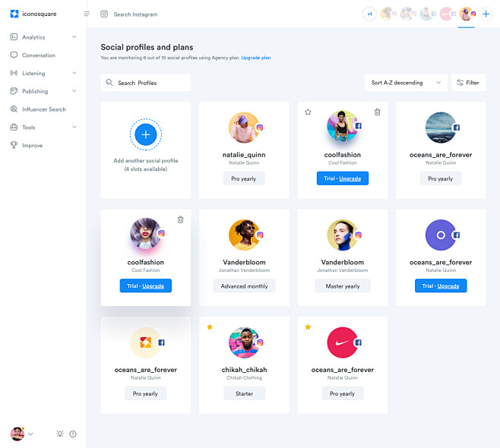Click the Instagram icon beside the search bar
The image size is (500, 448).
point(104,14)
